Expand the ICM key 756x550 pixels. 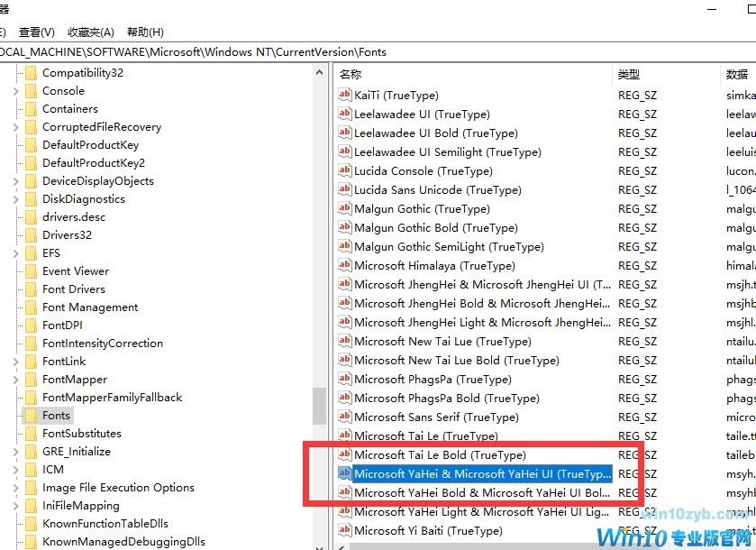(x=16, y=469)
